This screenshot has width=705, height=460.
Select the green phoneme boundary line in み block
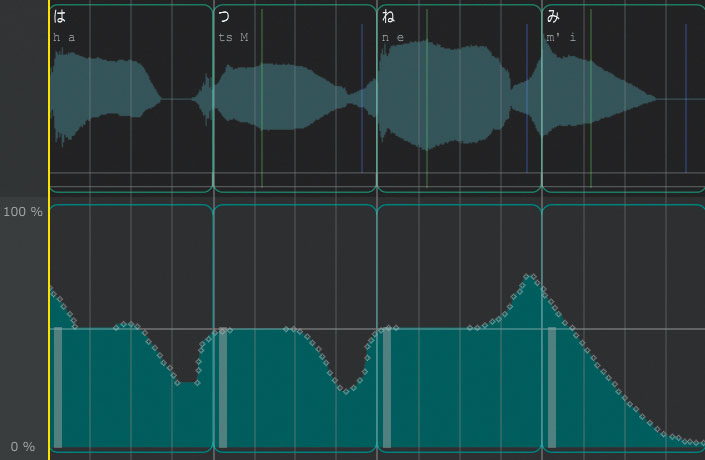pos(591,98)
